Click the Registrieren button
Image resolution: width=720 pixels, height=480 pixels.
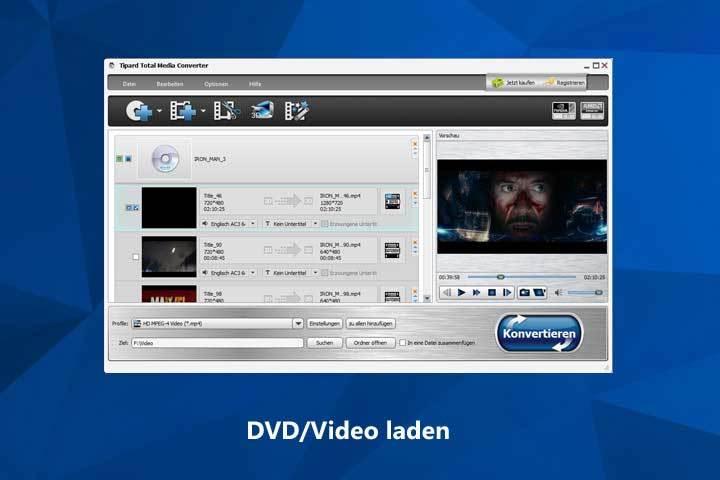pos(565,83)
